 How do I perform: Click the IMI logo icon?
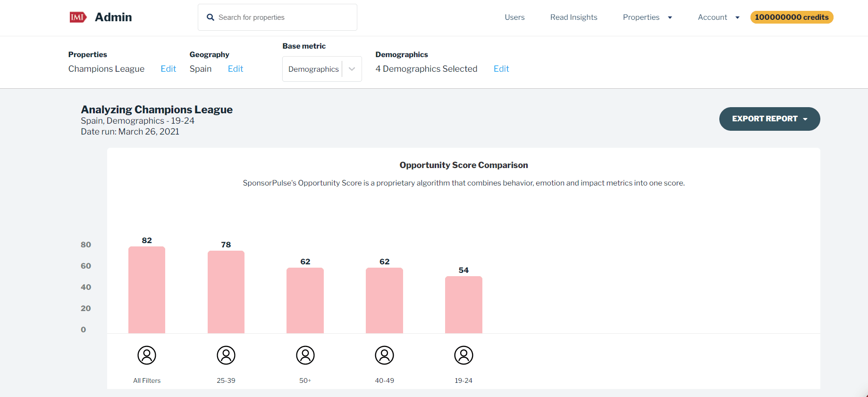(78, 17)
